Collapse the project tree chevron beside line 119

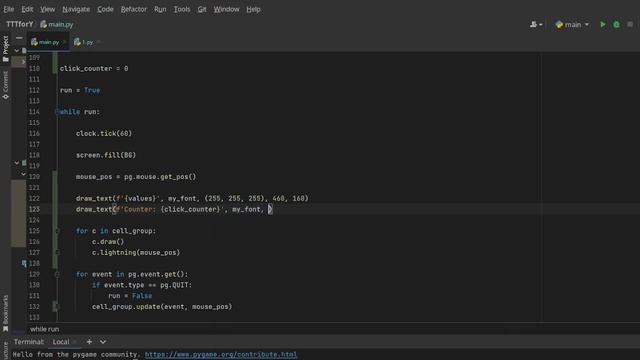pyautogui.click(x=16, y=163)
